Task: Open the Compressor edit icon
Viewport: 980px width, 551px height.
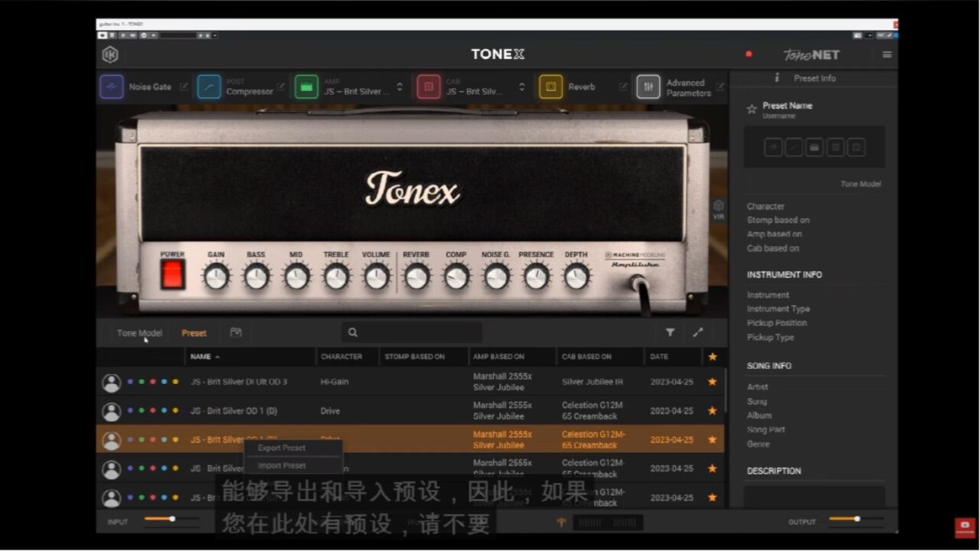Action: [x=281, y=87]
